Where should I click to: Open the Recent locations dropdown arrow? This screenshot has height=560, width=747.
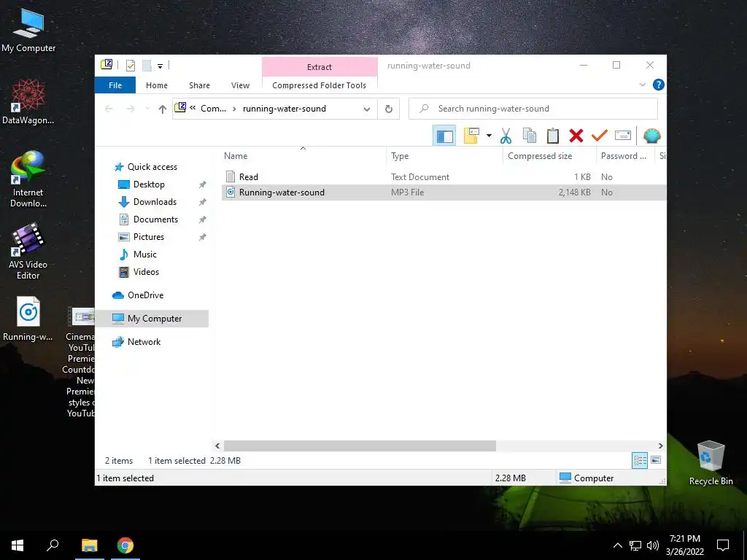point(147,109)
